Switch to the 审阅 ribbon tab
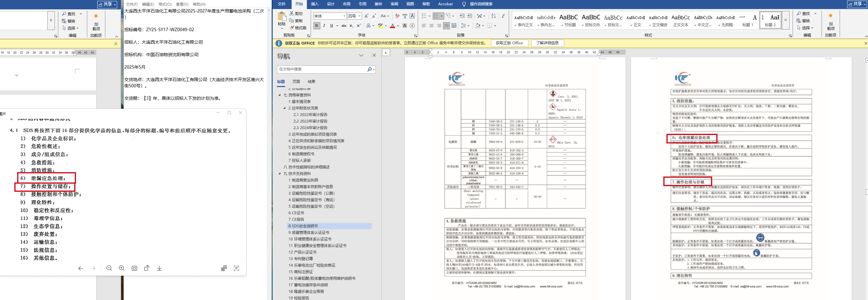 click(x=394, y=4)
